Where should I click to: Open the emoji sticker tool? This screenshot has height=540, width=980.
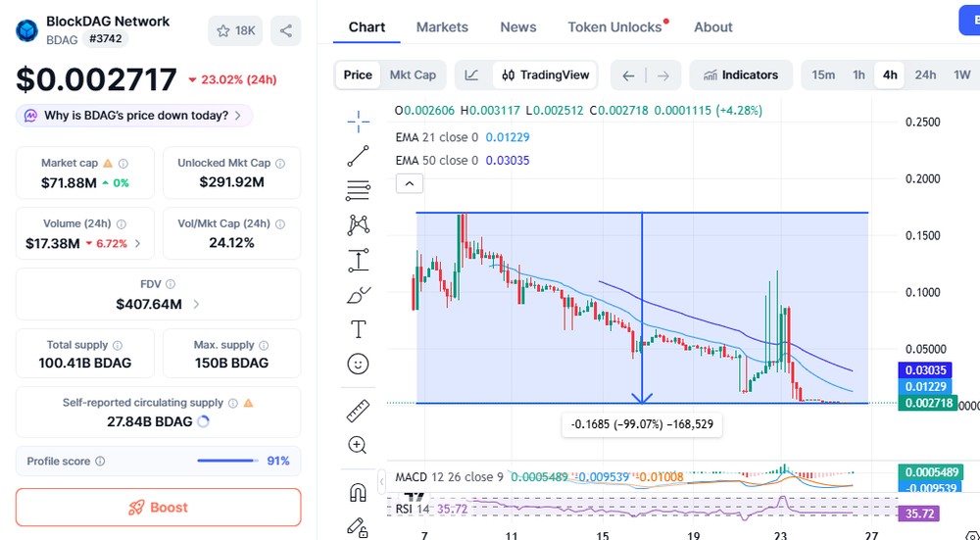pos(358,364)
